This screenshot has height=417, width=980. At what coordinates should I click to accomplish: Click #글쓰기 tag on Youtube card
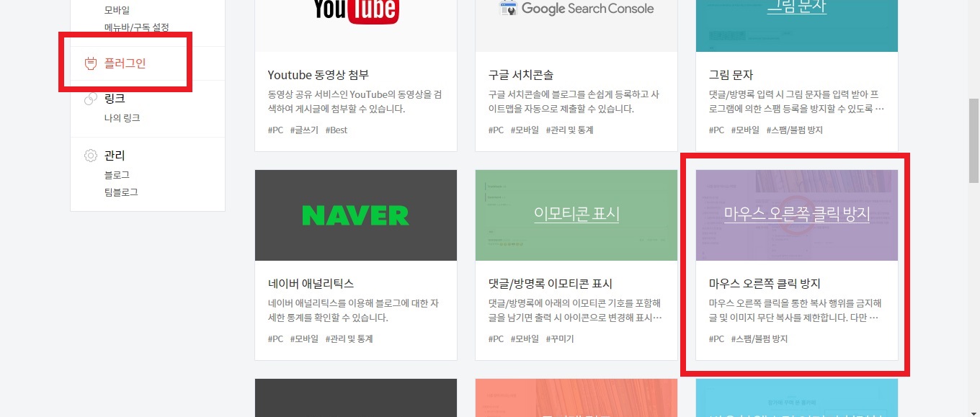click(x=304, y=130)
